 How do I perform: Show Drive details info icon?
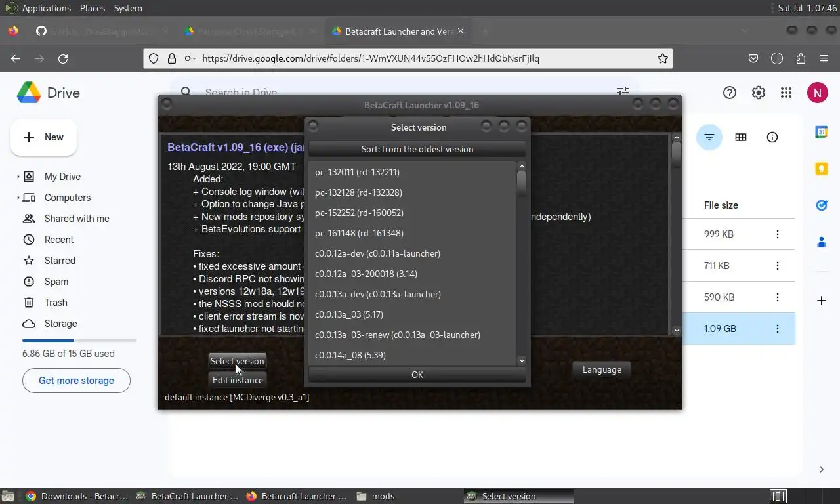[x=772, y=137]
